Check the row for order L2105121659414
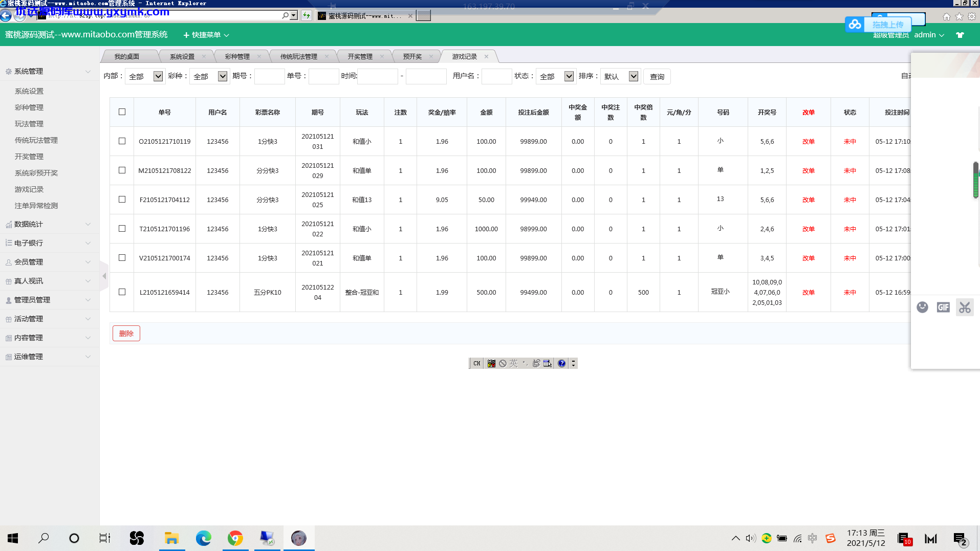The image size is (980, 551). point(122,292)
